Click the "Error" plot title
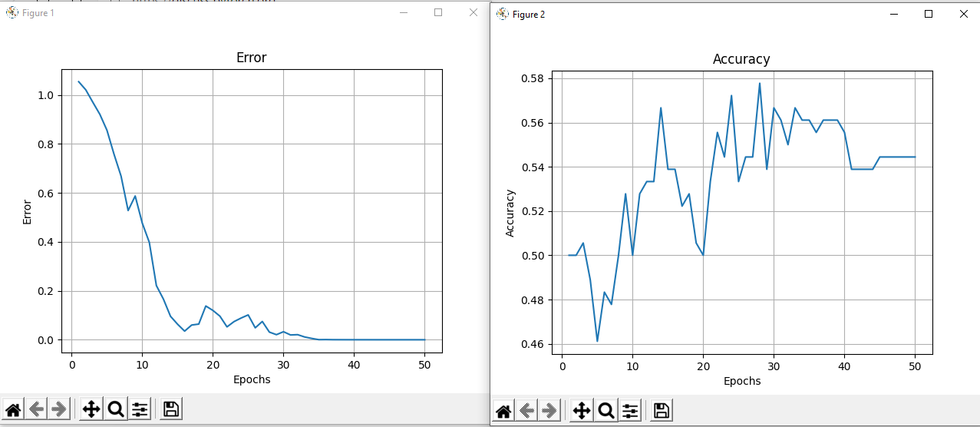This screenshot has height=427, width=980. click(251, 58)
